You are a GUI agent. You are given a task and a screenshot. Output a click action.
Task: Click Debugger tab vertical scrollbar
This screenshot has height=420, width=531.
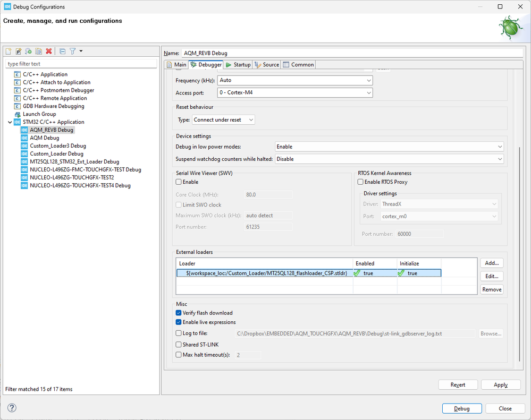pyautogui.click(x=519, y=254)
